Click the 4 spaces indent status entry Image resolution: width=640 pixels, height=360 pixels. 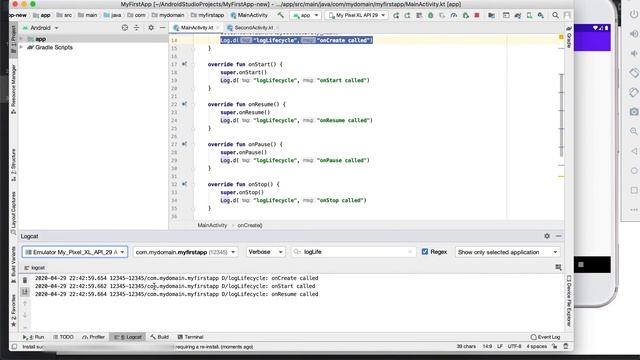point(536,346)
